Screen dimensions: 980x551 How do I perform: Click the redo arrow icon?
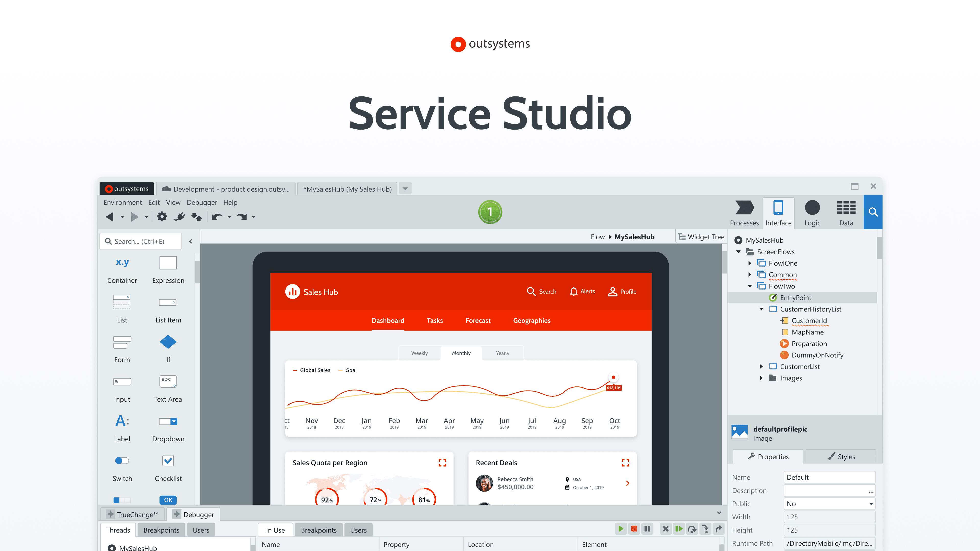point(242,217)
